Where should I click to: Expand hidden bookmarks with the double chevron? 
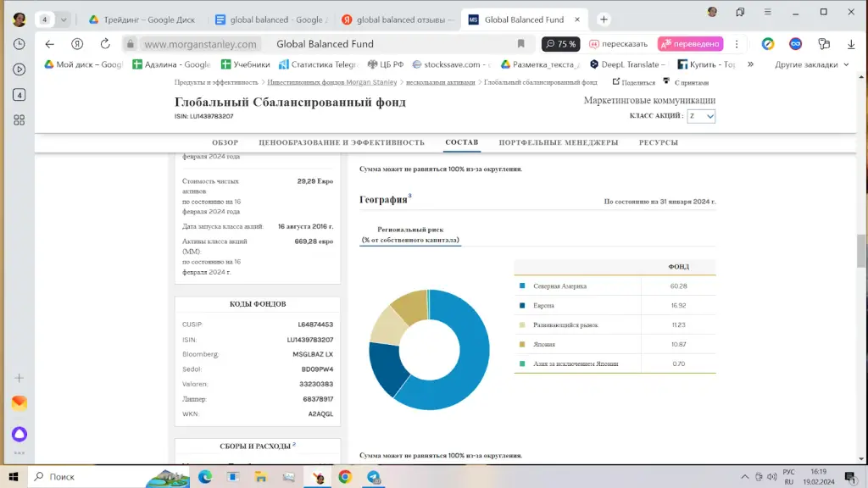(x=751, y=64)
